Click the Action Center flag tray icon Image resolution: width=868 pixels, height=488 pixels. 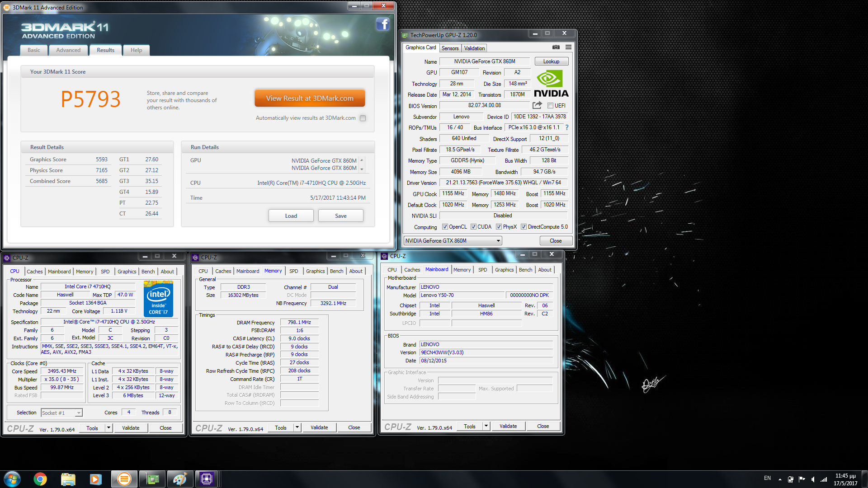(x=802, y=479)
